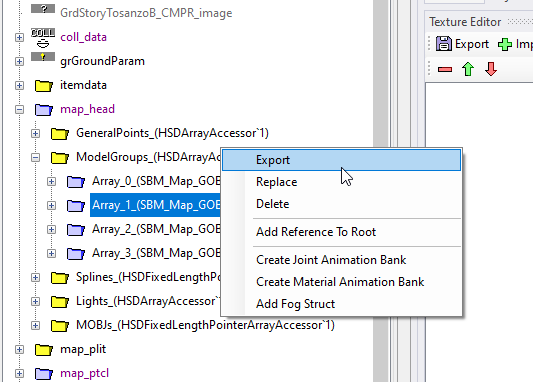Select the itemdata tree label
This screenshot has width=533, height=382.
83,85
